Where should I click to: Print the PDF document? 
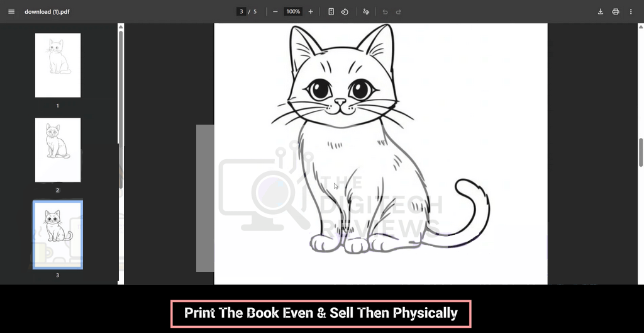(615, 11)
